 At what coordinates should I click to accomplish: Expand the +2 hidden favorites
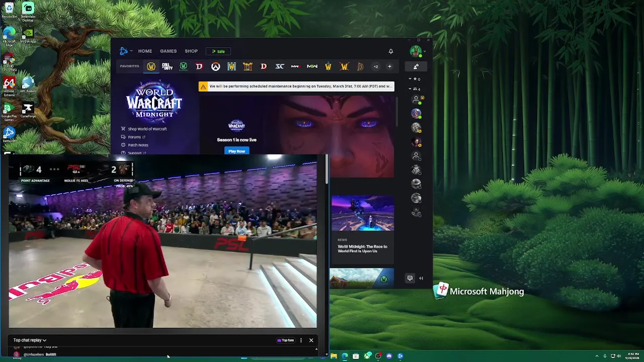375,66
